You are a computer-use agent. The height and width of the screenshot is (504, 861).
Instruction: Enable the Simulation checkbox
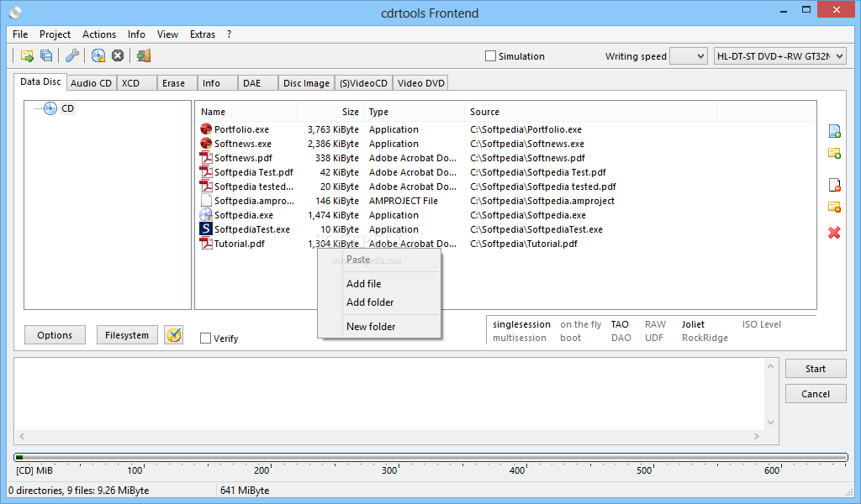pos(491,56)
